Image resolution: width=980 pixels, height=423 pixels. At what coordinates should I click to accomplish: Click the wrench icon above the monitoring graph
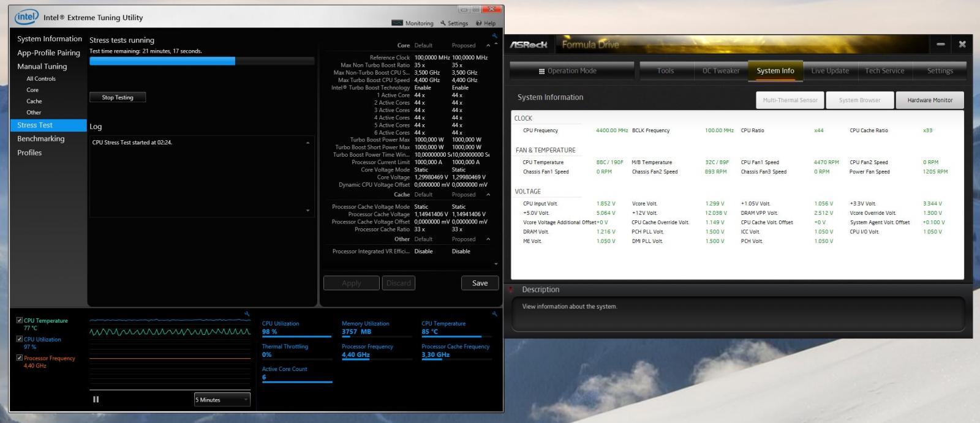tap(247, 313)
